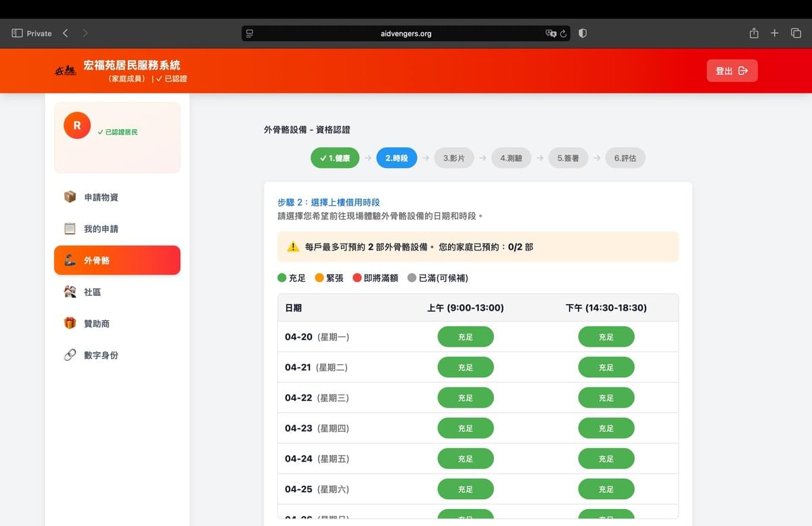Click the Share icon in Safari toolbar
The image size is (812, 526).
[x=754, y=33]
